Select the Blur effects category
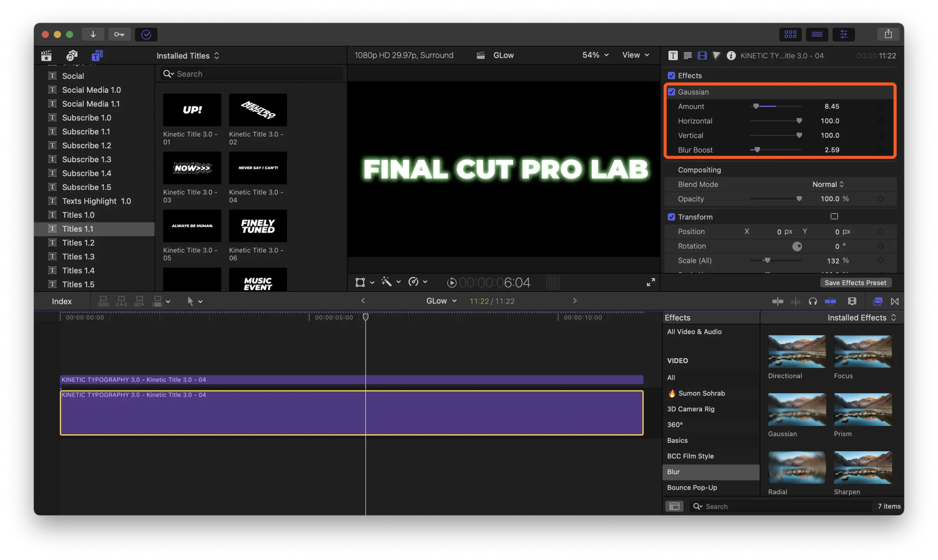 click(710, 472)
